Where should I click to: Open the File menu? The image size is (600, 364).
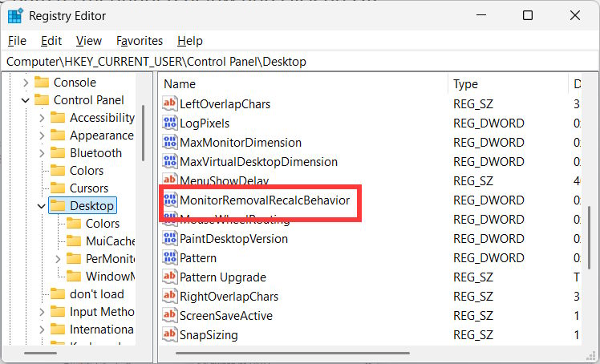[17, 41]
